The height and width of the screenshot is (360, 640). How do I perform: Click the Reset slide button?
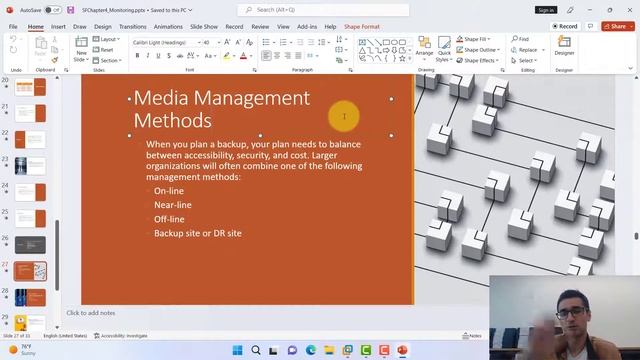(103, 50)
